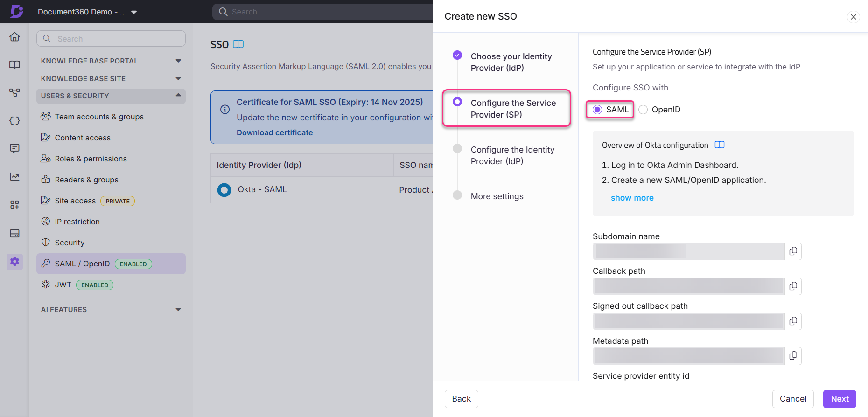Copy the Subdomain name value
This screenshot has height=417, width=868.
pyautogui.click(x=793, y=251)
